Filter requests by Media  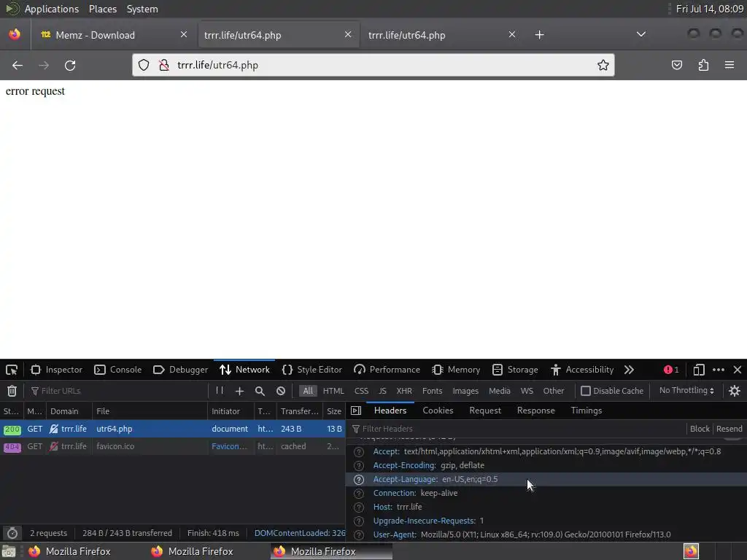click(x=499, y=391)
